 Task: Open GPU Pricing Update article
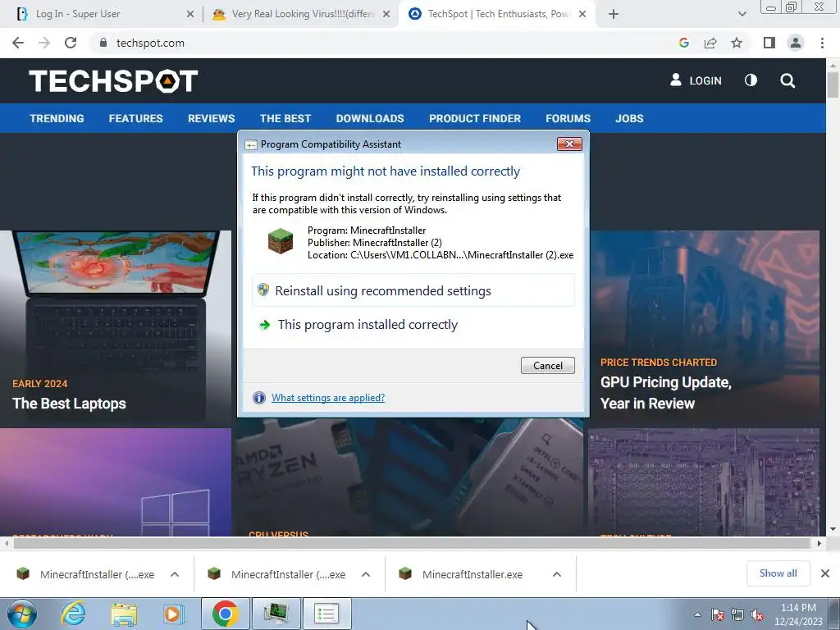point(666,393)
